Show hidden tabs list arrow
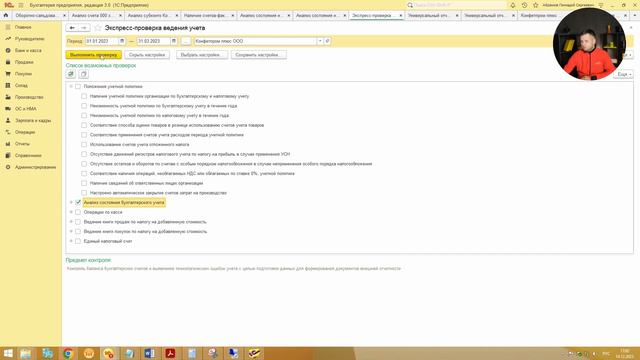 coord(635,15)
